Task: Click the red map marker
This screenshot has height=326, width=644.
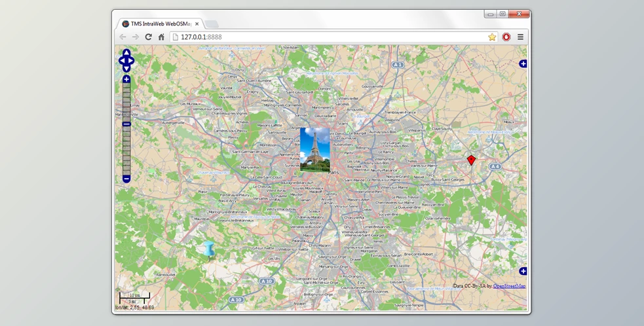Action: pyautogui.click(x=471, y=160)
